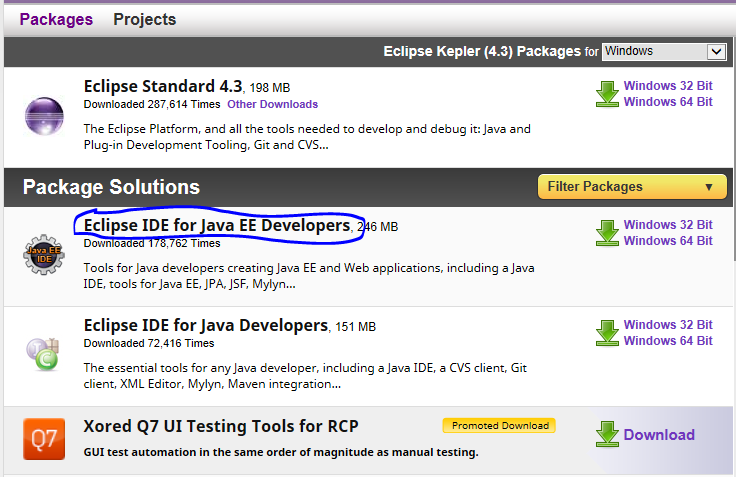The image size is (736, 477).
Task: Switch to the Packages tab
Action: coord(56,19)
